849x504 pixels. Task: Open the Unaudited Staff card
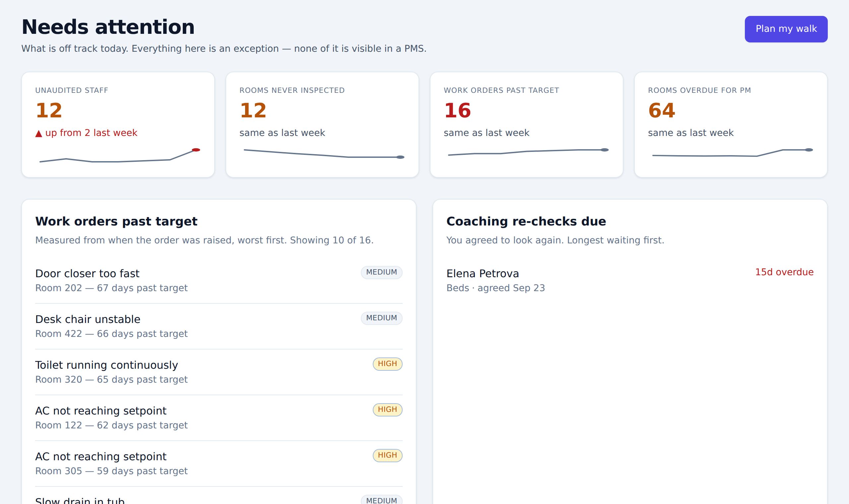click(118, 124)
